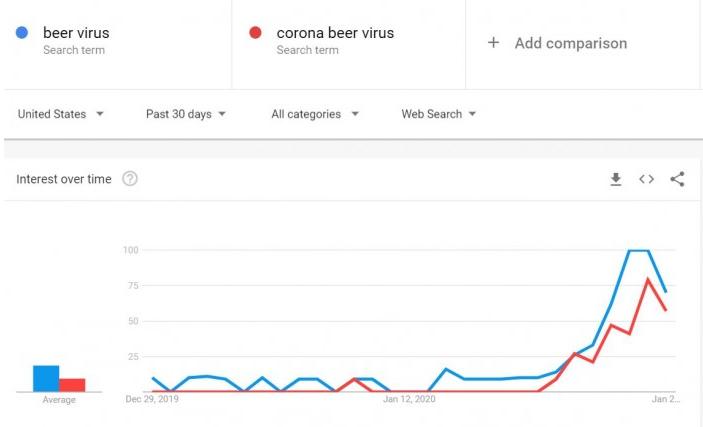Edit the corona beer virus search term

(x=335, y=33)
